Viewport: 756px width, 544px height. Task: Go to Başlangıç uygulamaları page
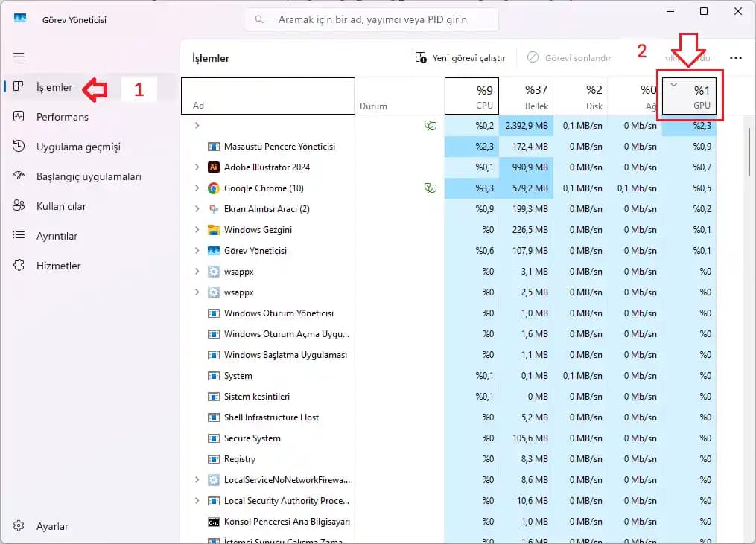click(89, 177)
